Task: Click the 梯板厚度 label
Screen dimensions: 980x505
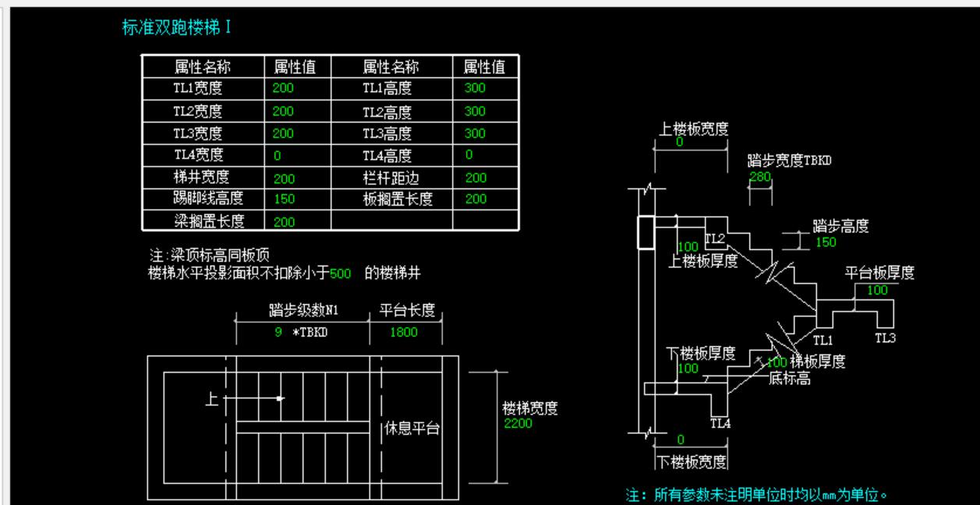Action: click(x=818, y=362)
